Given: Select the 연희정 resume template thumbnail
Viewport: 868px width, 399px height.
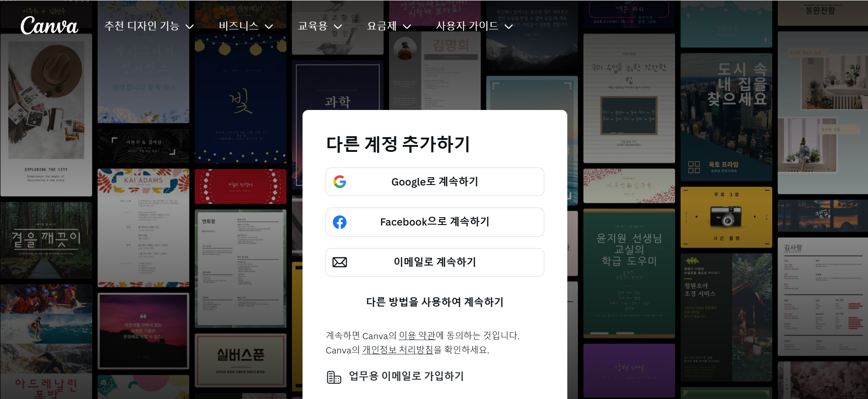Looking at the screenshot, I should [240, 269].
